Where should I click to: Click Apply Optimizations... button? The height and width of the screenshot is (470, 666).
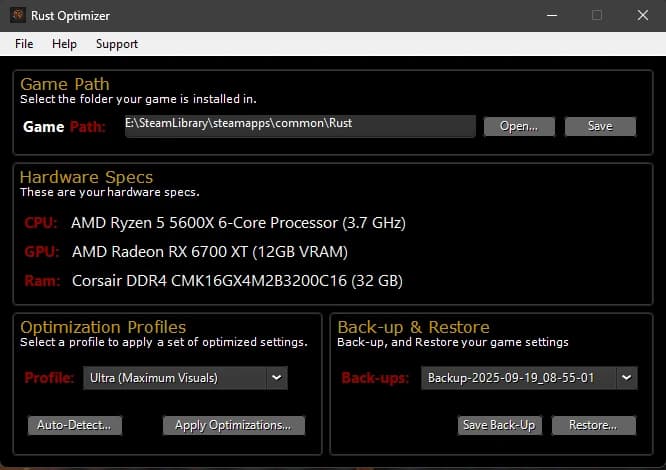pos(234,425)
